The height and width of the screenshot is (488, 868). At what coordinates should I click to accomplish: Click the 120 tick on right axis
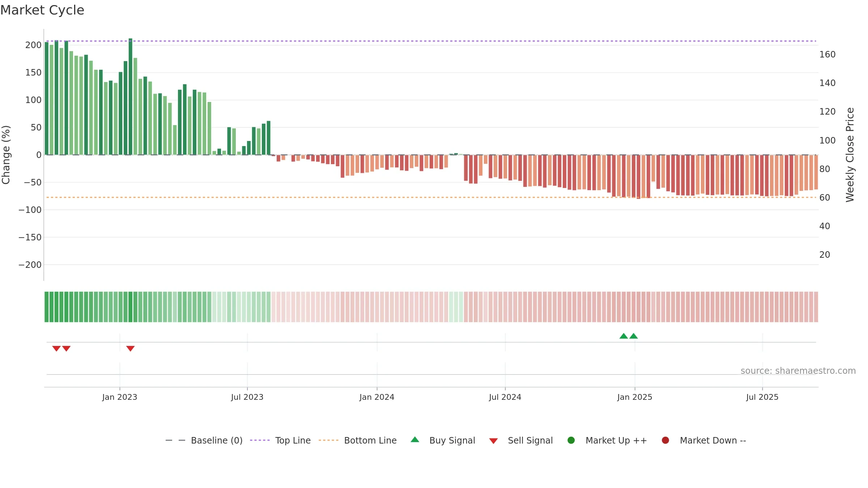[827, 112]
